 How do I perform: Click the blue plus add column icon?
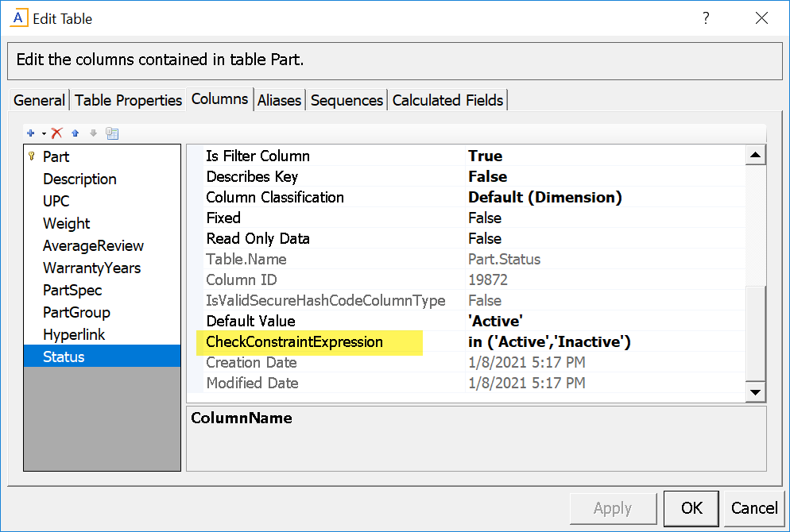pyautogui.click(x=31, y=133)
